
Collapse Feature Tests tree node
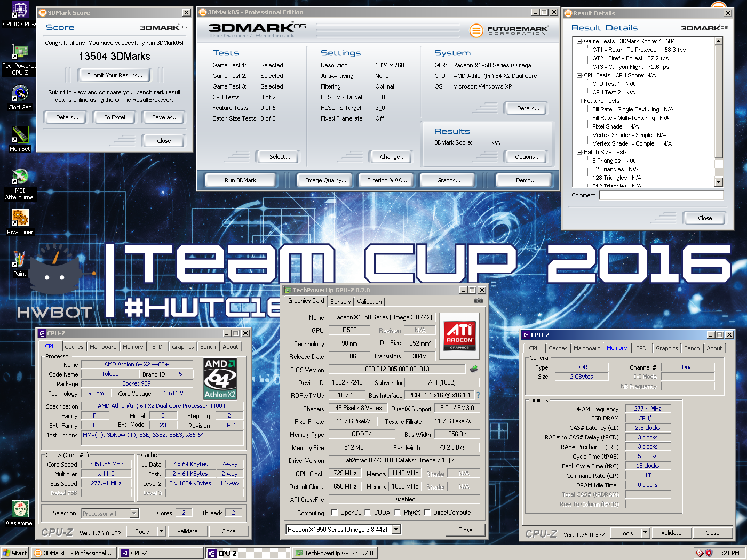pos(579,101)
